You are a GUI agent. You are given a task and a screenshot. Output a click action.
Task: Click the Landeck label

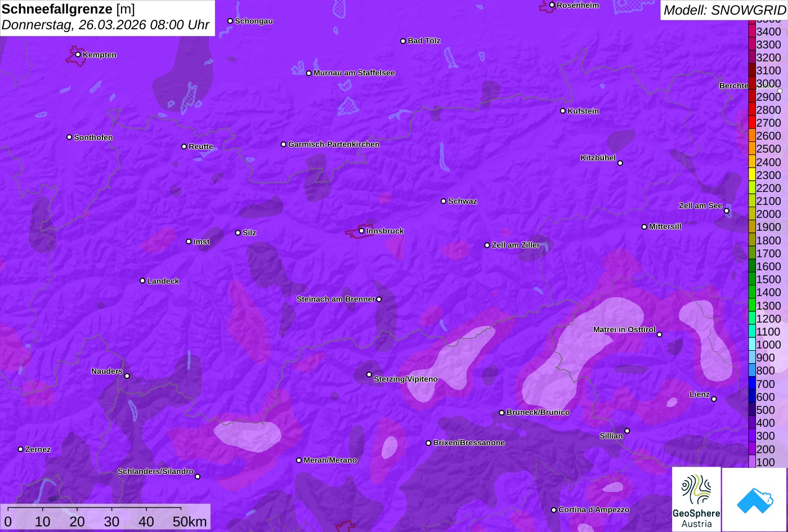tap(163, 281)
